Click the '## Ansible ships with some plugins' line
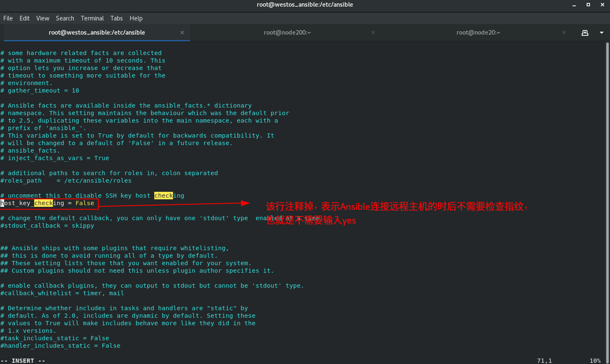 [x=115, y=248]
